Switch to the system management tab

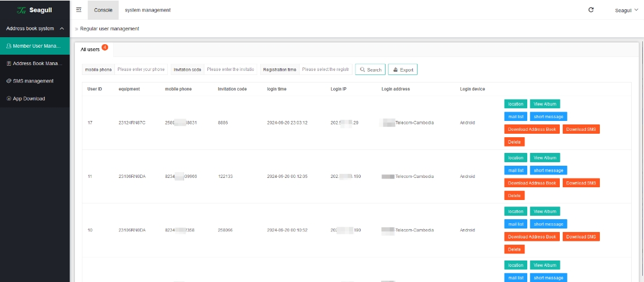(147, 10)
